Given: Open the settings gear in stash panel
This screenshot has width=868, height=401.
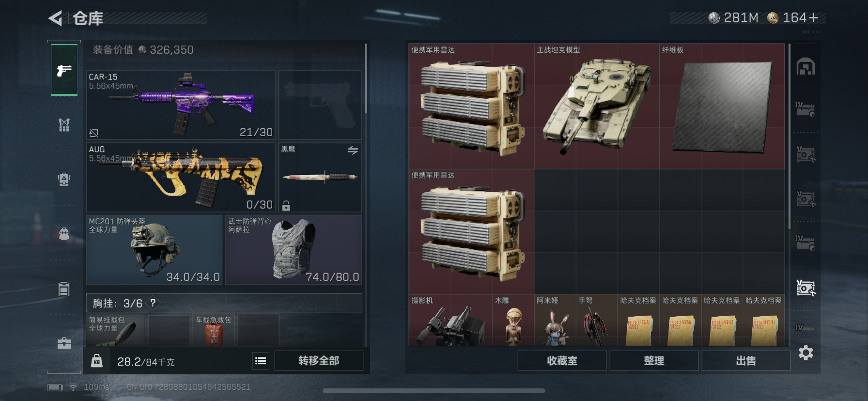Looking at the screenshot, I should click(x=806, y=353).
